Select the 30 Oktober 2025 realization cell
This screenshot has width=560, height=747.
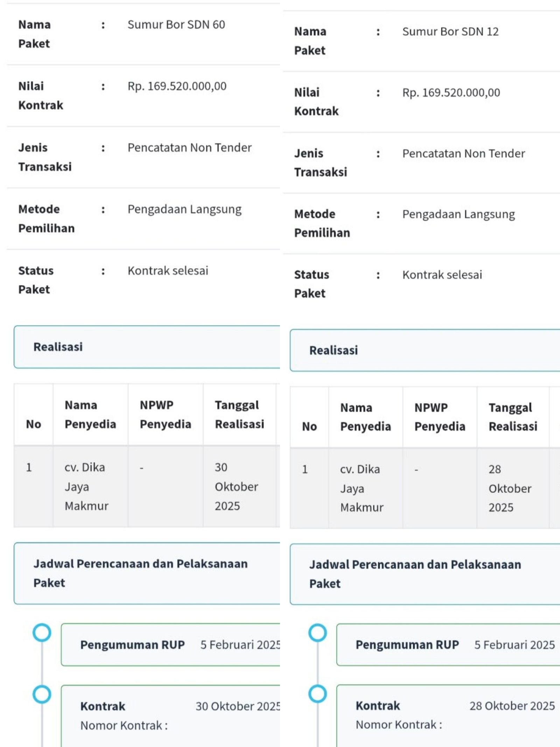coord(236,486)
